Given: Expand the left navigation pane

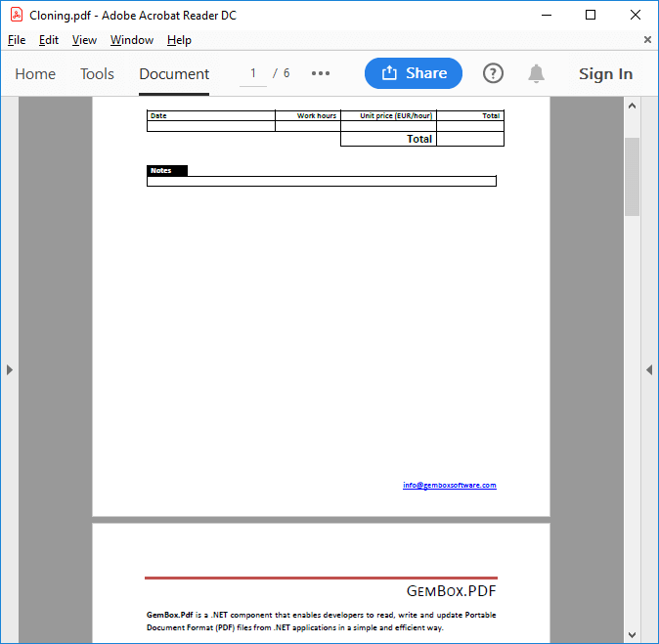Looking at the screenshot, I should [10, 369].
